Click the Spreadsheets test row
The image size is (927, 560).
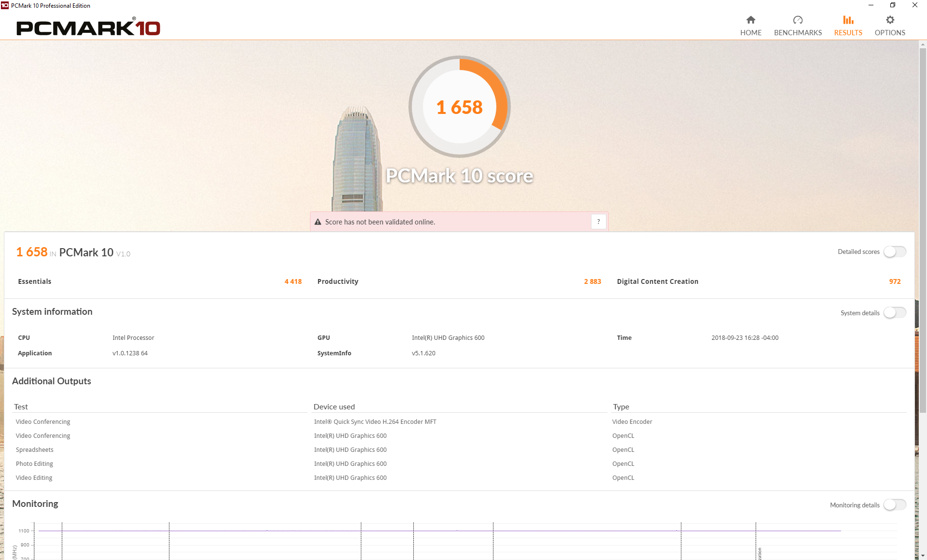35,450
